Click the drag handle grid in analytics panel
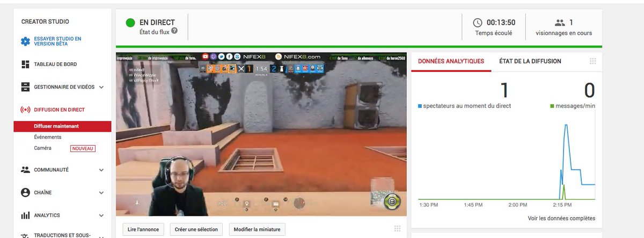This screenshot has height=238, width=644. click(x=592, y=61)
